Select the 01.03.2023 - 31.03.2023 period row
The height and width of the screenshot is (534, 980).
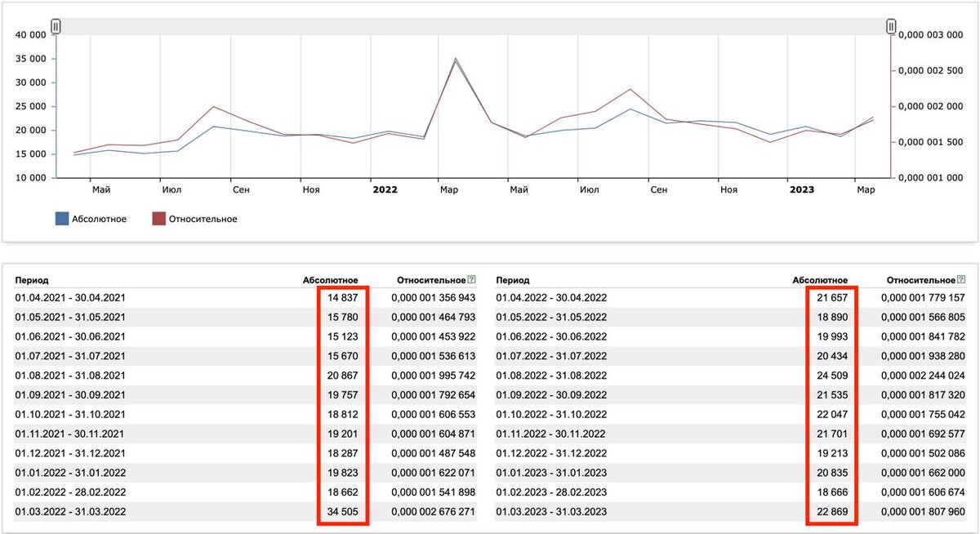(x=731, y=512)
